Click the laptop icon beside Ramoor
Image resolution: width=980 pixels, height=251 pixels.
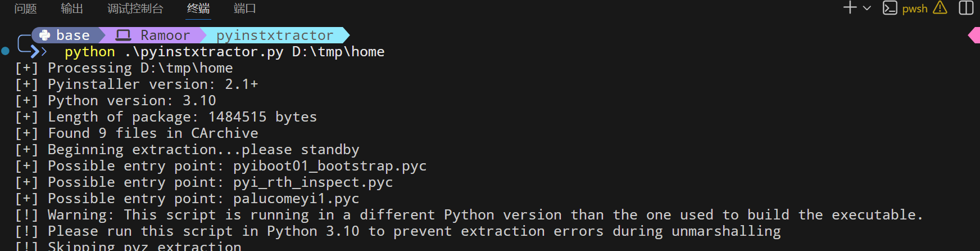123,35
